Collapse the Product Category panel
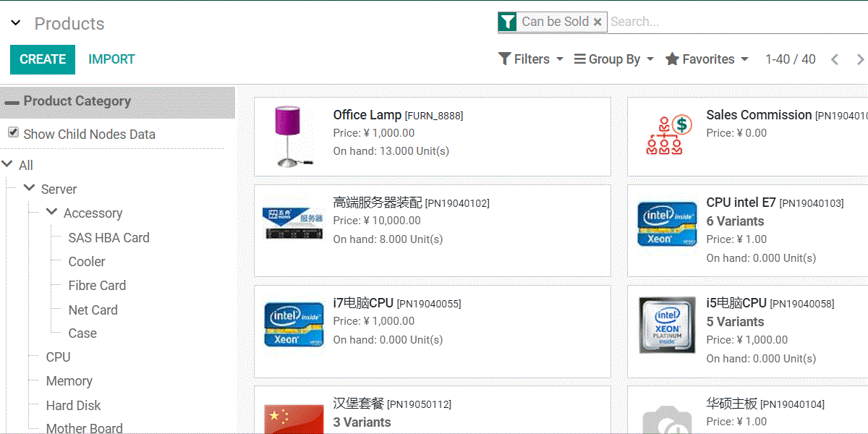Screen dimensions: 868x434 point(12,102)
